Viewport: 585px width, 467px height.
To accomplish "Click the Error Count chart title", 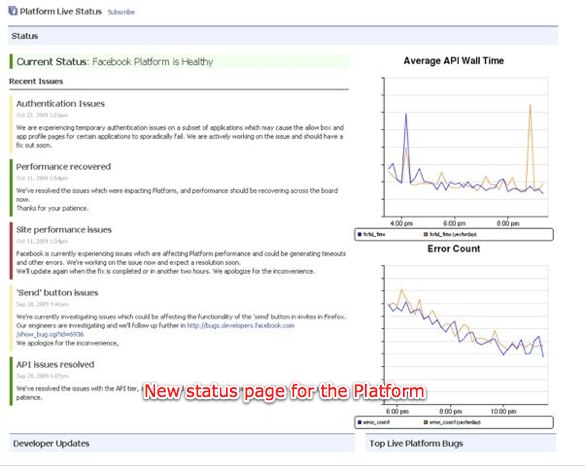I will (x=454, y=249).
